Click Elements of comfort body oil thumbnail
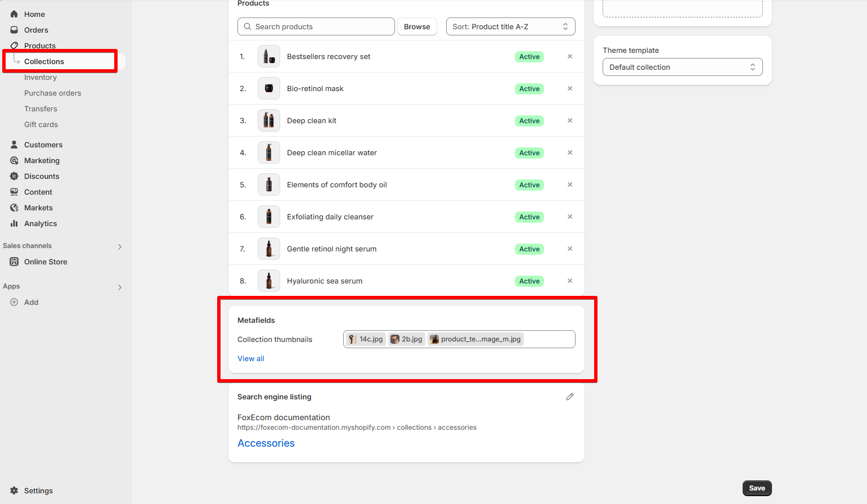 (269, 184)
